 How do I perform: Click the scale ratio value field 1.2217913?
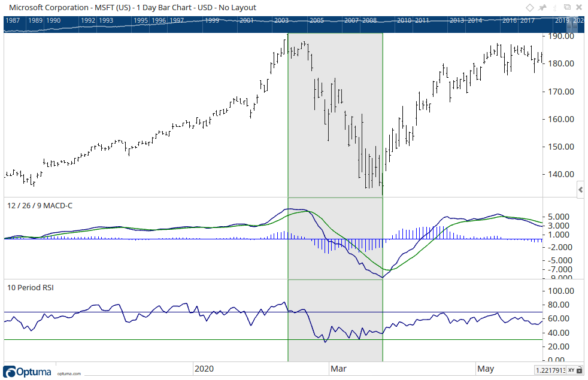(550, 370)
